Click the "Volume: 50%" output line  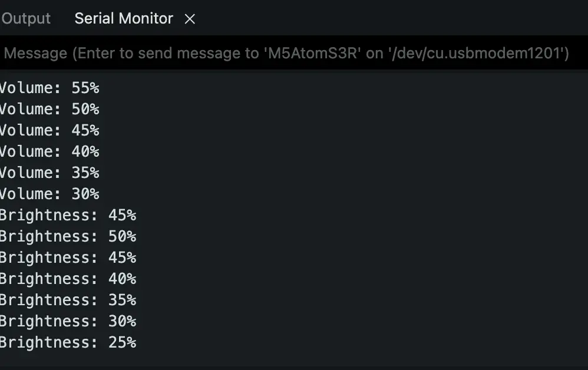(49, 109)
